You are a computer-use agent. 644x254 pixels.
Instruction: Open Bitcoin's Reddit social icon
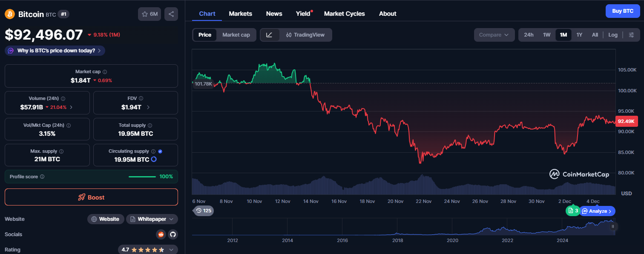coord(161,234)
